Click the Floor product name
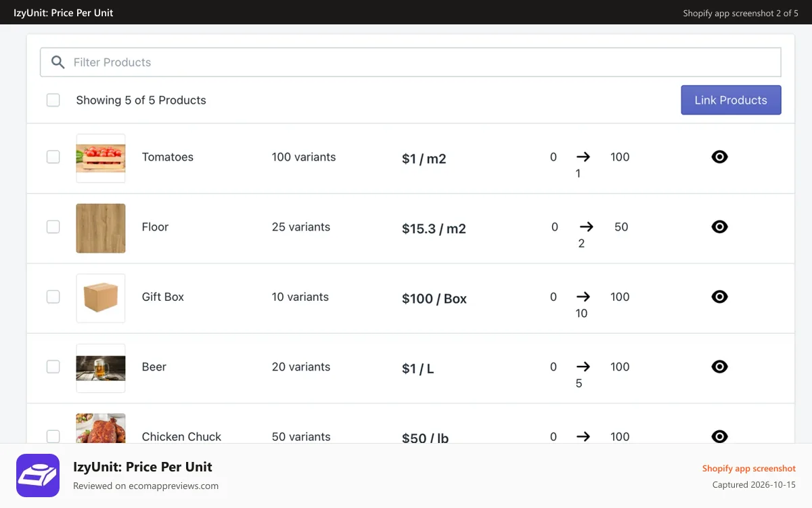 [x=155, y=227]
